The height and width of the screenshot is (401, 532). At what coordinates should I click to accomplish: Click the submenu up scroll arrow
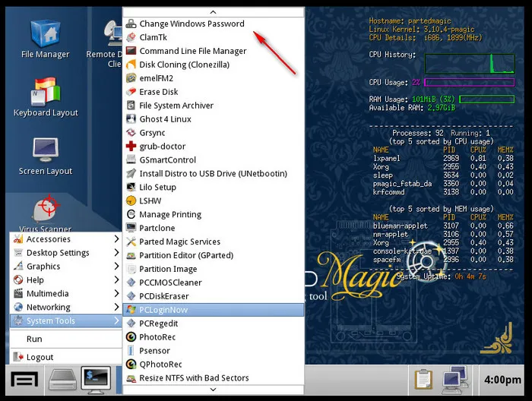[x=213, y=12]
